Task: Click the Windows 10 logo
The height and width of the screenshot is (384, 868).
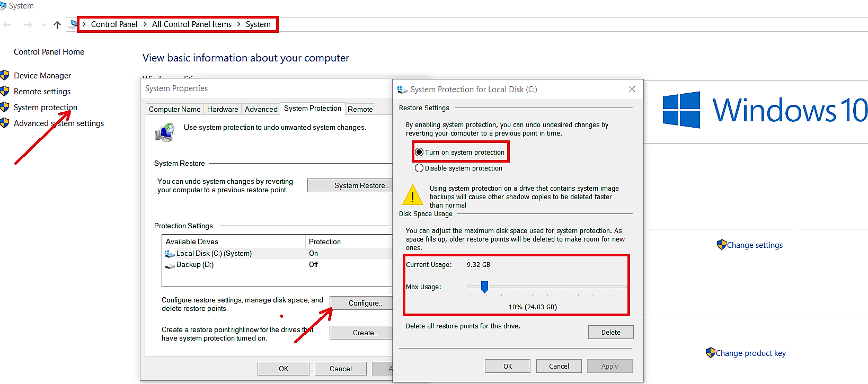Action: (765, 110)
